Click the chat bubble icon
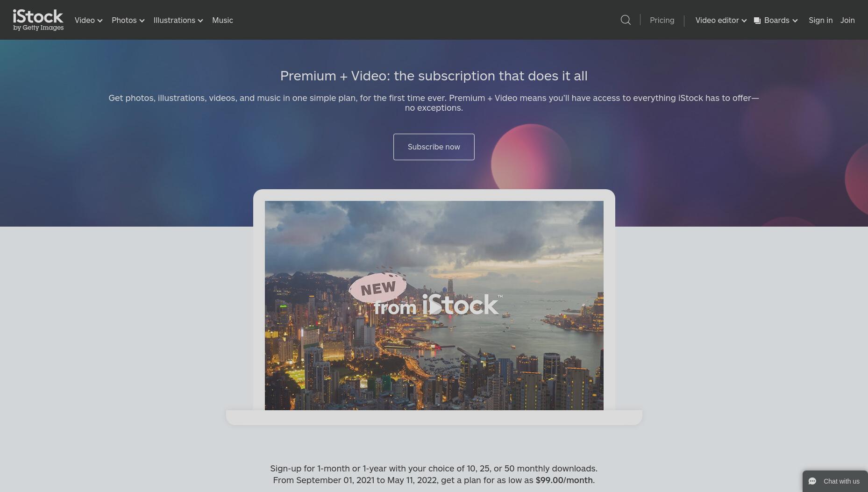Image resolution: width=868 pixels, height=492 pixels. [x=812, y=481]
